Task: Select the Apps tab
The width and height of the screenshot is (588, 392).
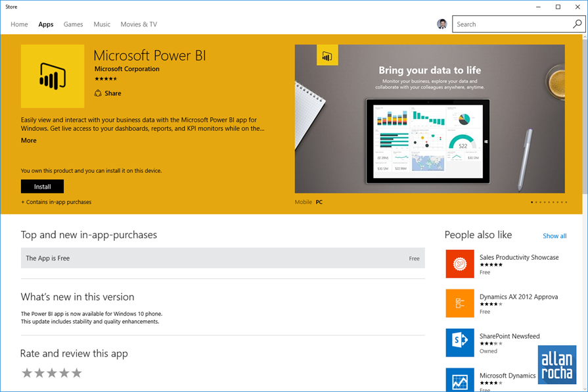Action: point(46,24)
